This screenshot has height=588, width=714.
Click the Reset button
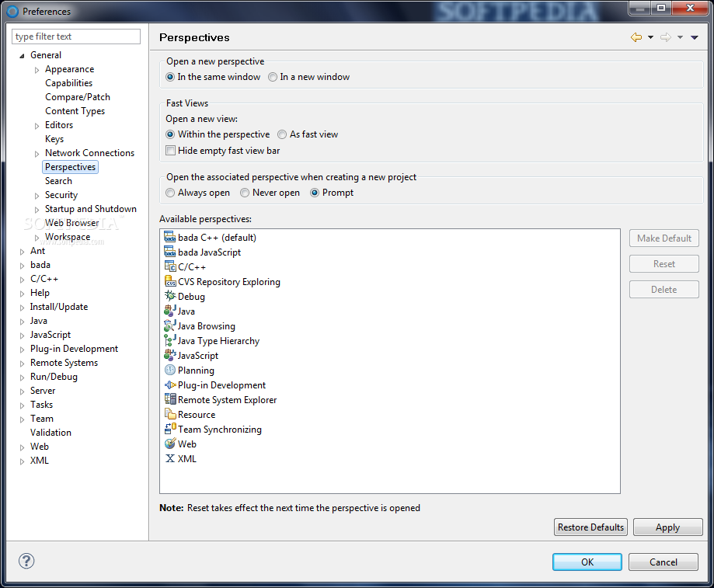click(664, 264)
